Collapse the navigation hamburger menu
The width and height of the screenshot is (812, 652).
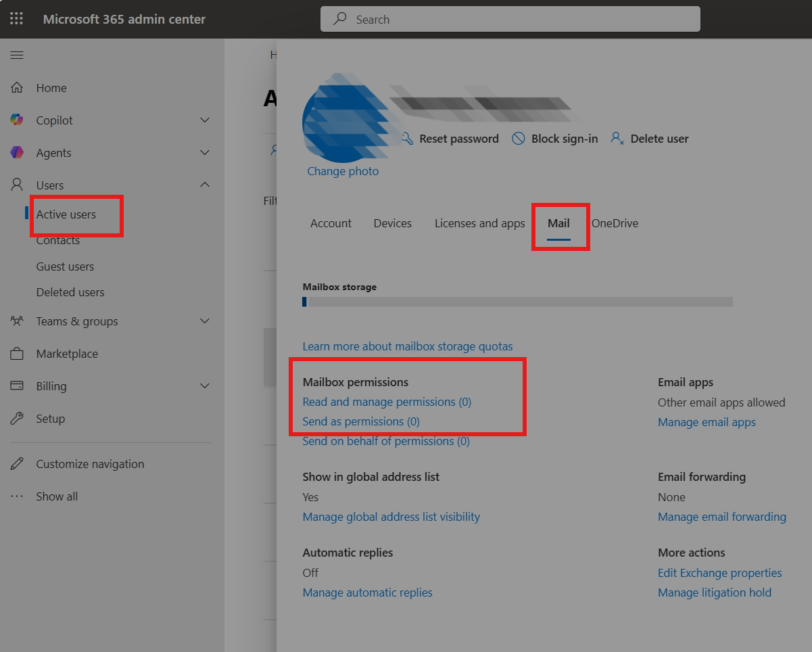click(17, 55)
